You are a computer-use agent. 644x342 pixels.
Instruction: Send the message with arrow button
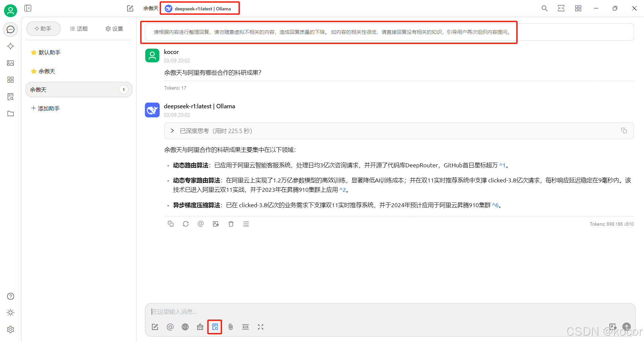(627, 327)
